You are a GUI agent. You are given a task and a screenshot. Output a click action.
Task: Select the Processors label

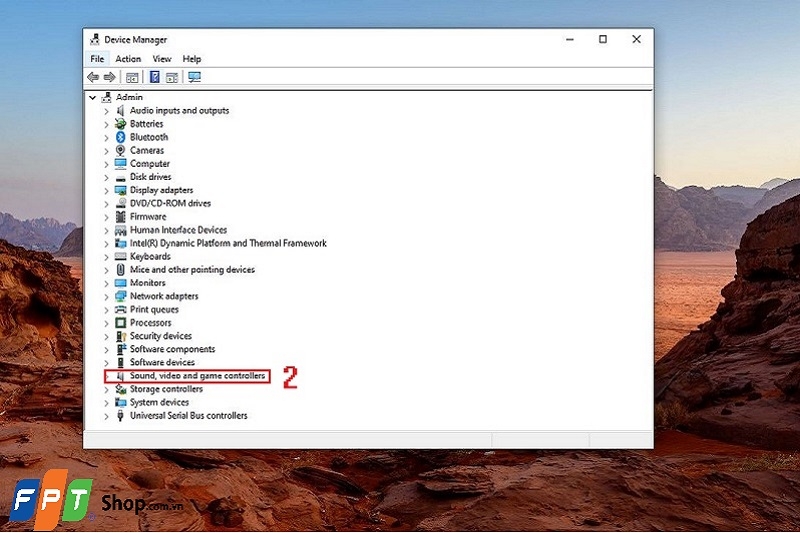tap(151, 322)
